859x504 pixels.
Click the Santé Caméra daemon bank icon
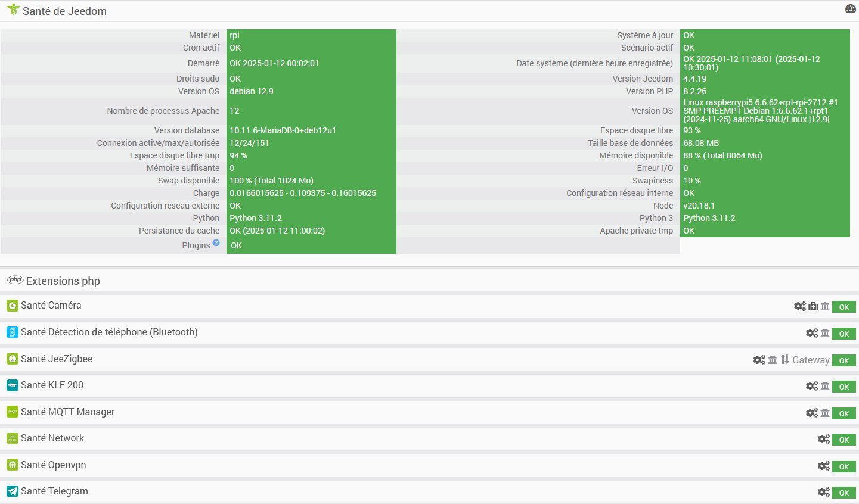pos(825,306)
